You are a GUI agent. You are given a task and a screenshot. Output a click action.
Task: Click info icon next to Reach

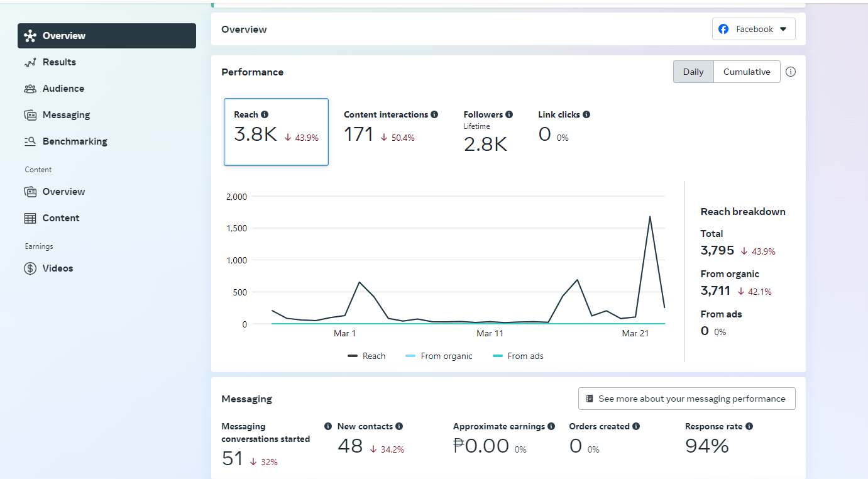265,114
